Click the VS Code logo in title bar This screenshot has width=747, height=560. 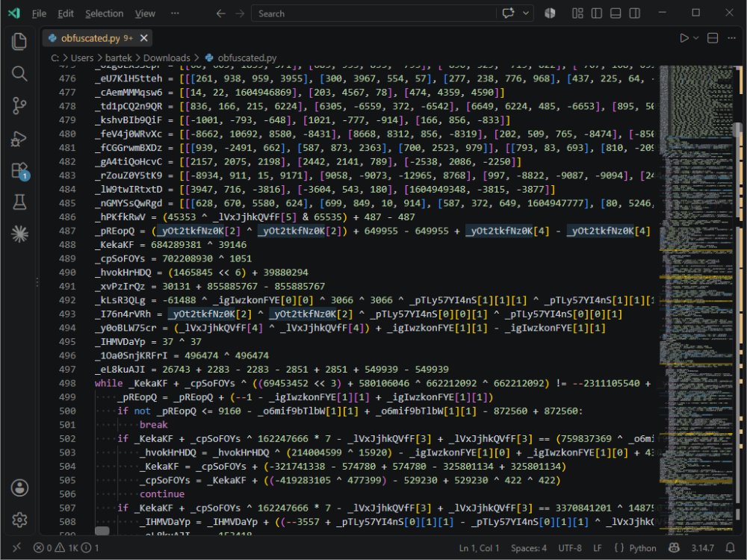click(13, 13)
